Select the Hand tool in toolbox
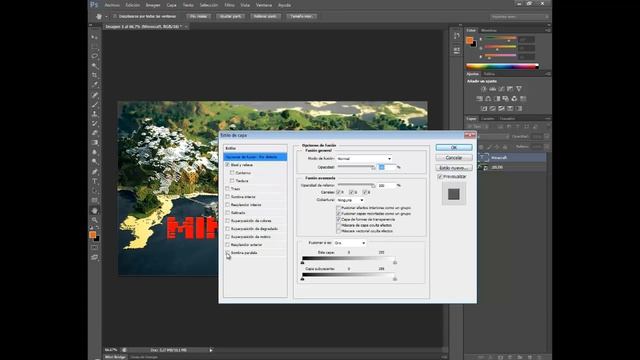640x360 pixels. point(95,211)
